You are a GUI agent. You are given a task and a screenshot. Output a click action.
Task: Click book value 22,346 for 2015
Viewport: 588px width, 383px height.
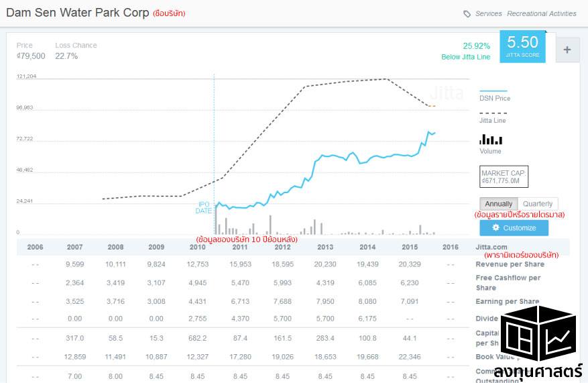(x=410, y=357)
